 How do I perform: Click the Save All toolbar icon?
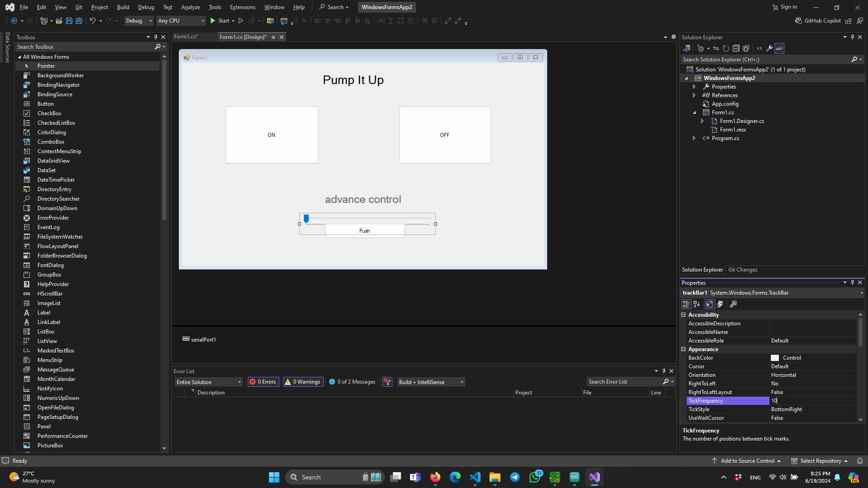coord(79,21)
